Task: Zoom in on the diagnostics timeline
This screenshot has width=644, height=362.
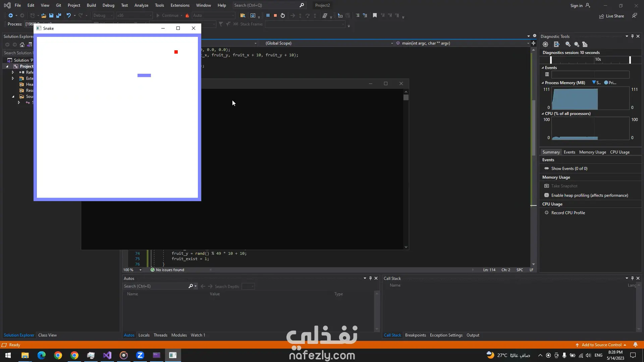Action: (568, 44)
